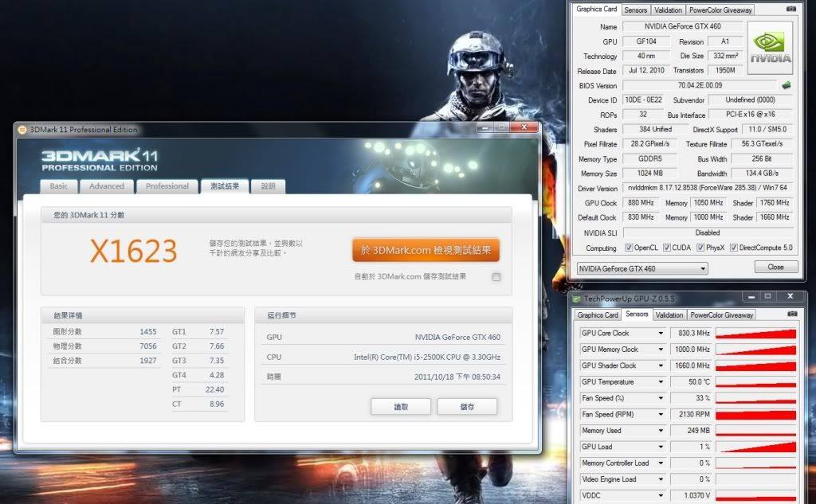Open Validation tab in the GPU-Z Graphics Card window
The height and width of the screenshot is (504, 816).
click(668, 10)
